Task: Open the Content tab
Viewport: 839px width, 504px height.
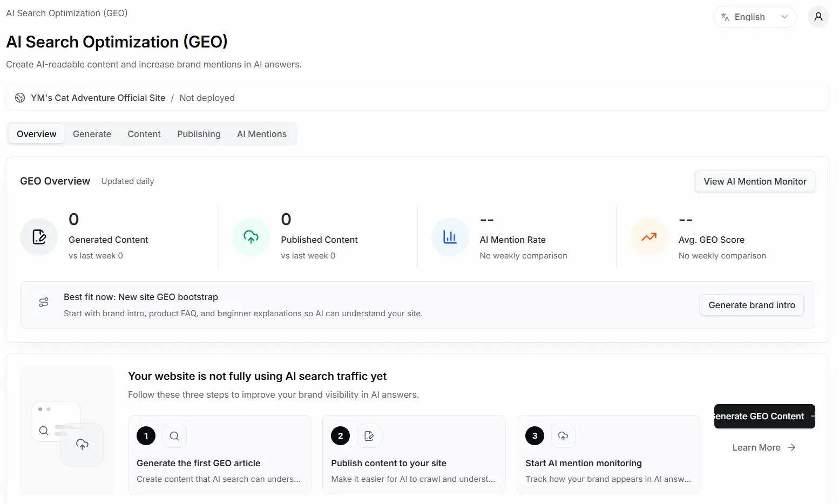Action: 144,134
